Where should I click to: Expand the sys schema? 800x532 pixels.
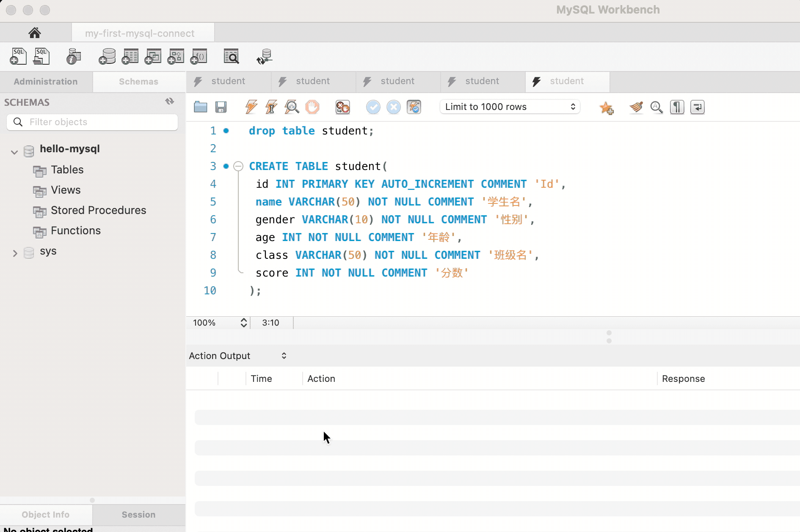15,253
